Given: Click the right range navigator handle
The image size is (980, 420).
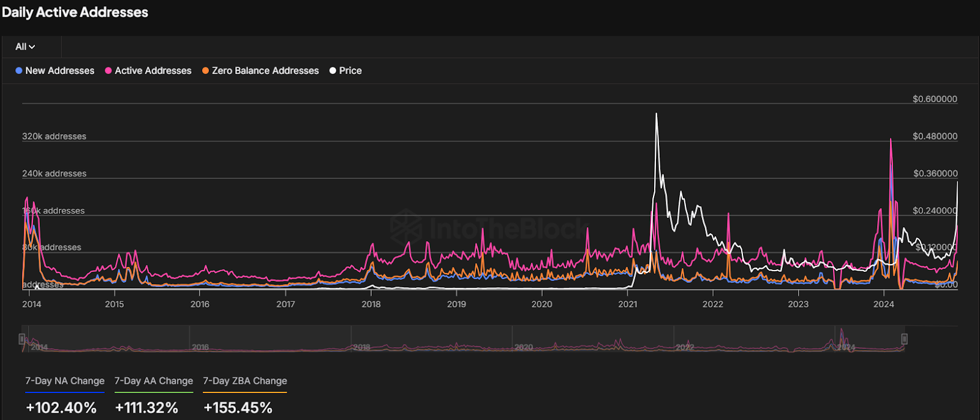Looking at the screenshot, I should pyautogui.click(x=904, y=339).
